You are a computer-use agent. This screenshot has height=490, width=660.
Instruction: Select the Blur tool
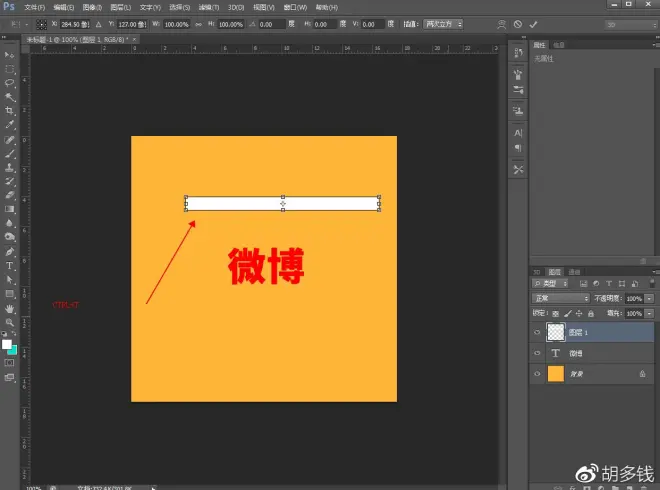coord(9,223)
